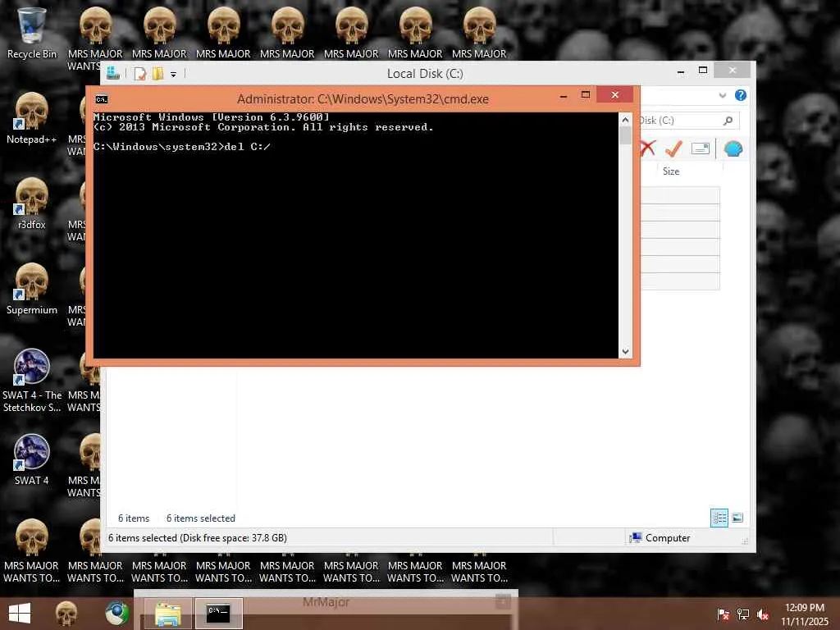Screen dimensions: 840x630
Task: Minimize the Administrator cmd.exe window
Action: [x=563, y=96]
